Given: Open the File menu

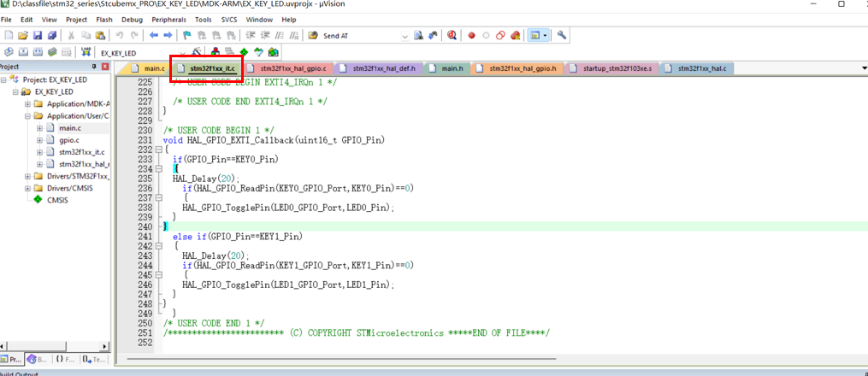Looking at the screenshot, I should [6, 20].
